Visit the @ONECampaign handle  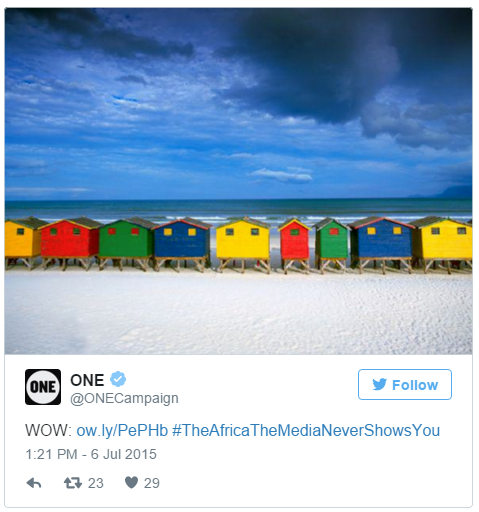coord(124,399)
